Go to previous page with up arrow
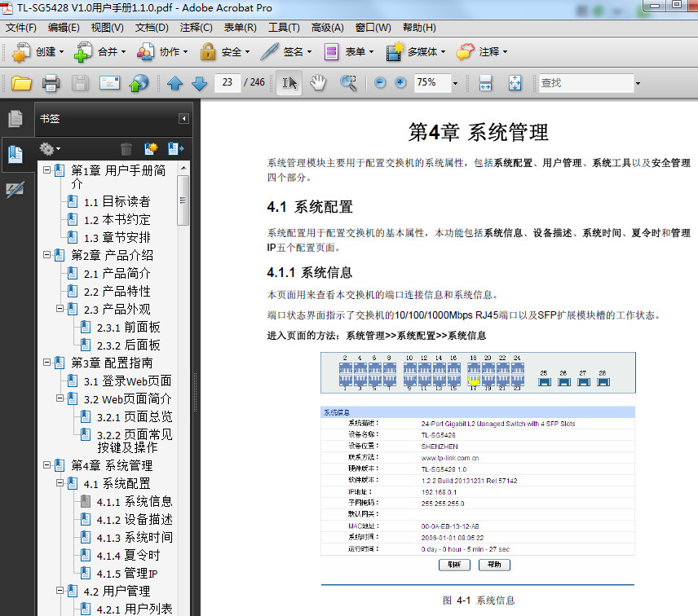 (x=174, y=83)
